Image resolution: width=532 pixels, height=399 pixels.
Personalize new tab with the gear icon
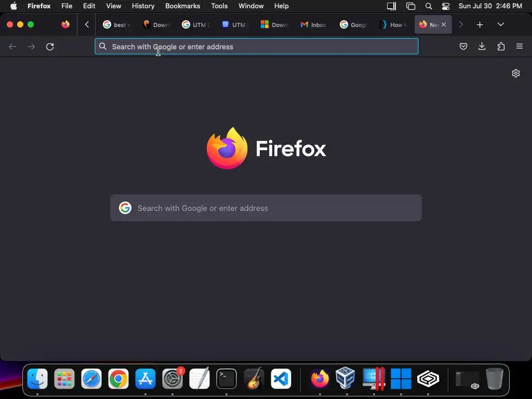[x=516, y=73]
